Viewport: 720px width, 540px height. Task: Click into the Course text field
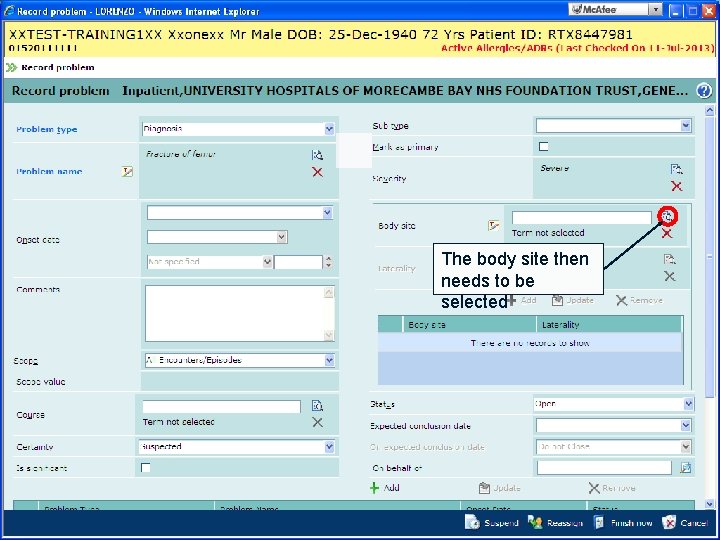221,406
